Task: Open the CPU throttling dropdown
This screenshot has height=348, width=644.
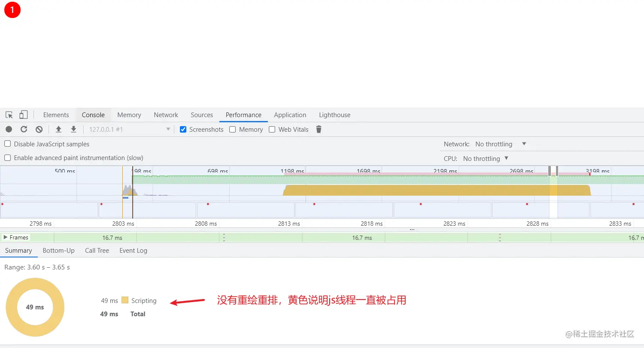Action: pos(486,158)
